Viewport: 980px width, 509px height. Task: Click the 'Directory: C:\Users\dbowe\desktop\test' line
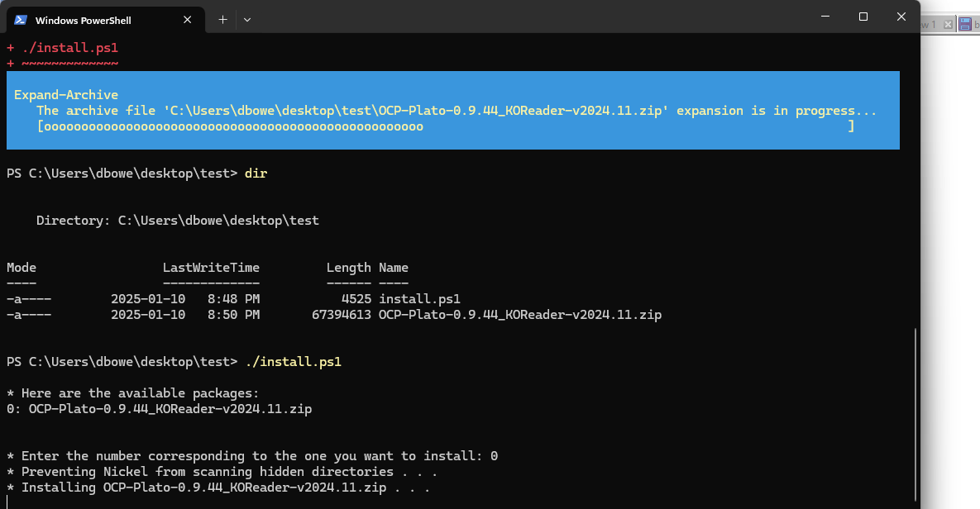[178, 220]
